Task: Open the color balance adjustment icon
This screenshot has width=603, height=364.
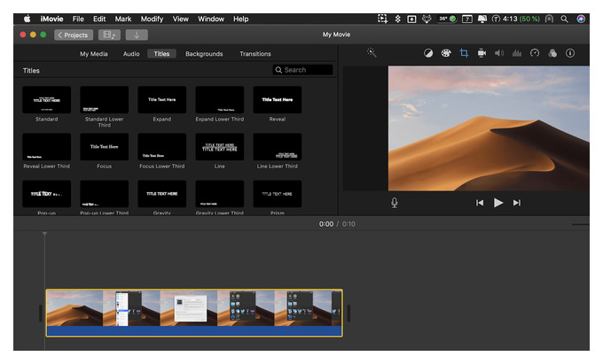Action: pyautogui.click(x=428, y=53)
